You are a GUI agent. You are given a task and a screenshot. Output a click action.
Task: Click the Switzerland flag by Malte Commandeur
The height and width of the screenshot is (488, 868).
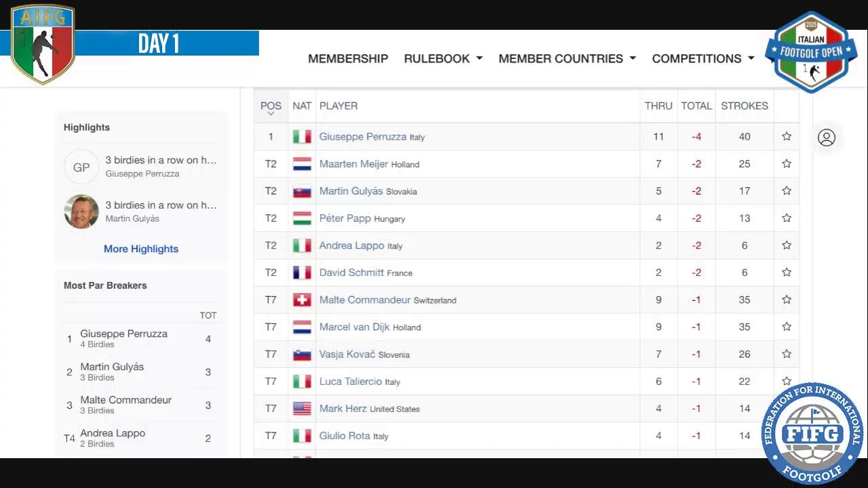pos(302,300)
